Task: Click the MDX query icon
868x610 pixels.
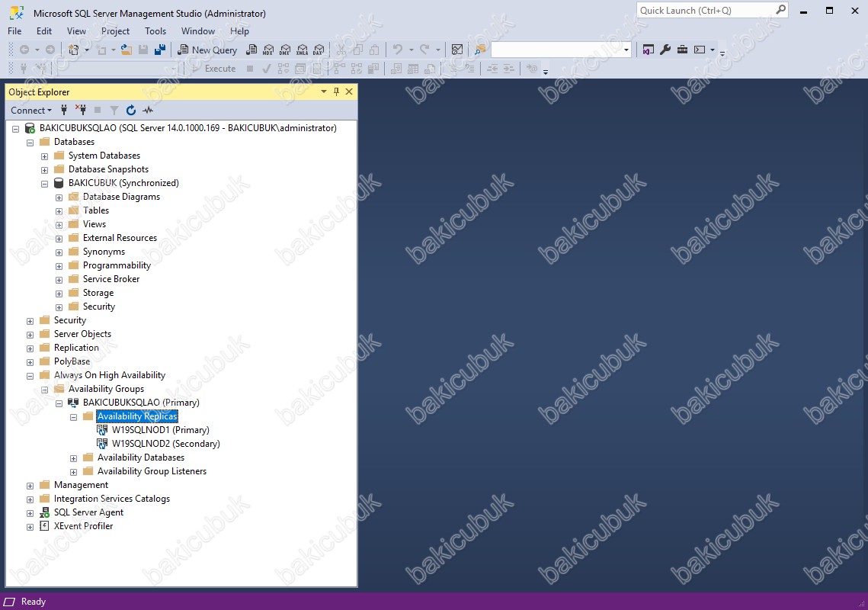Action: (x=268, y=50)
